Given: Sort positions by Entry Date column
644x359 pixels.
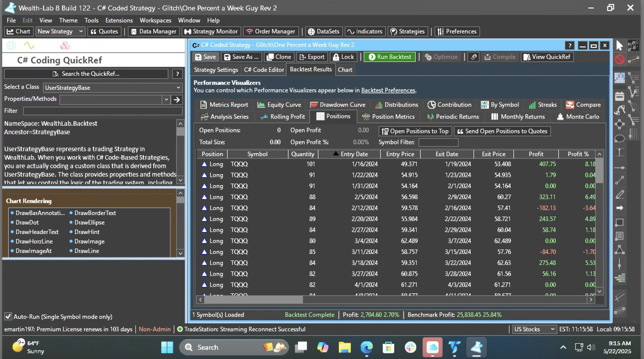Looking at the screenshot, I should pyautogui.click(x=350, y=154).
